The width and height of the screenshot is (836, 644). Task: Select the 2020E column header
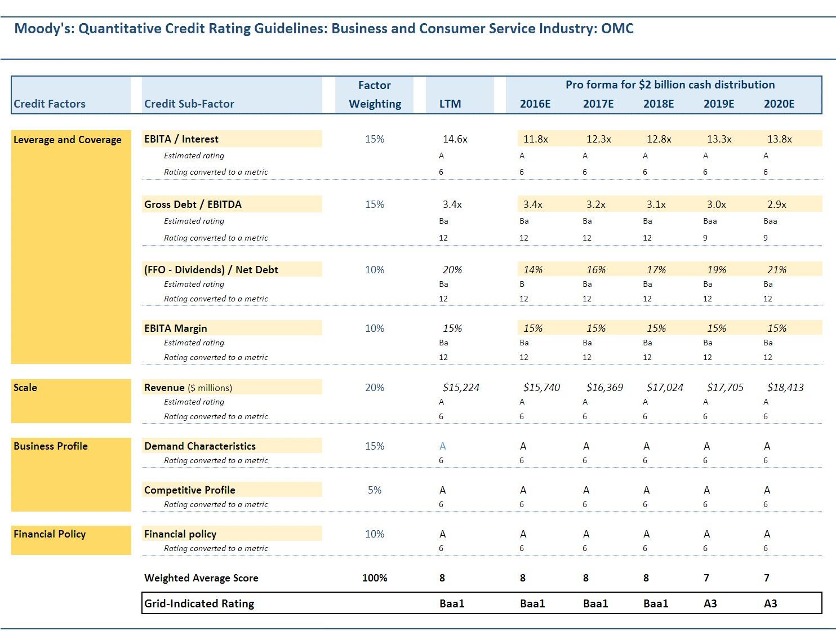coord(779,104)
